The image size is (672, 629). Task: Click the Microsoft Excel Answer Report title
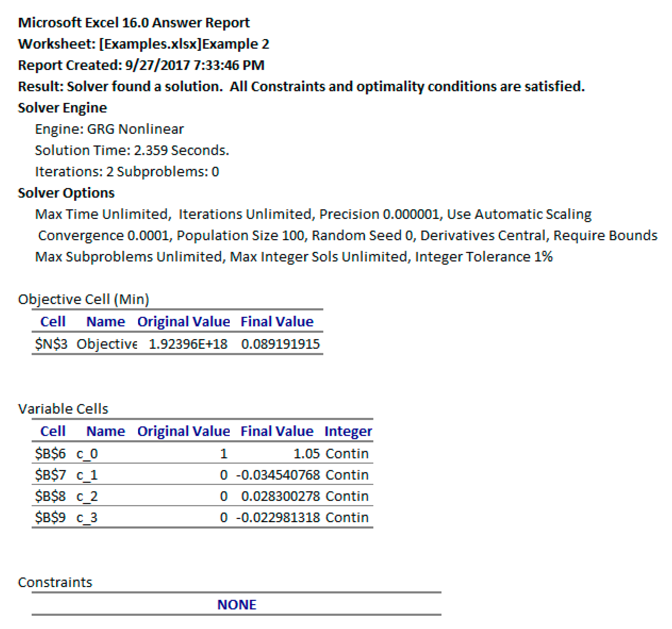(x=133, y=23)
